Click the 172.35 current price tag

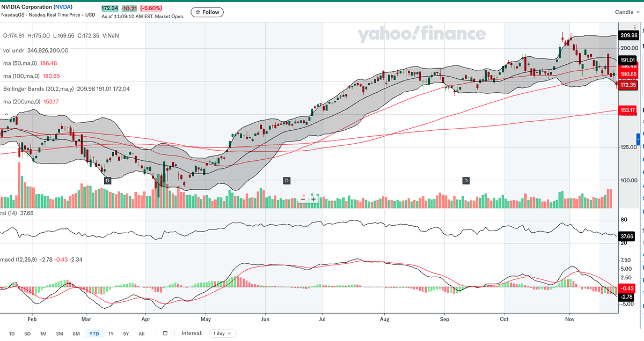tap(628, 85)
